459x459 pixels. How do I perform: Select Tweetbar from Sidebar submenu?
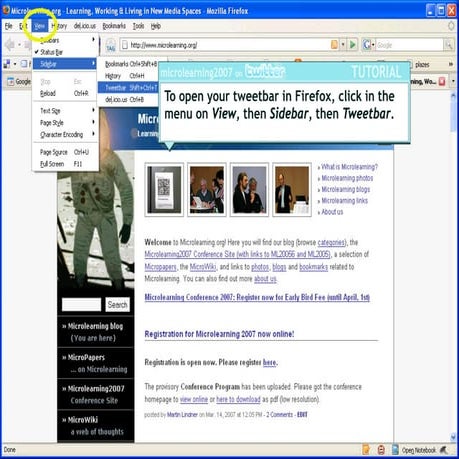(129, 88)
